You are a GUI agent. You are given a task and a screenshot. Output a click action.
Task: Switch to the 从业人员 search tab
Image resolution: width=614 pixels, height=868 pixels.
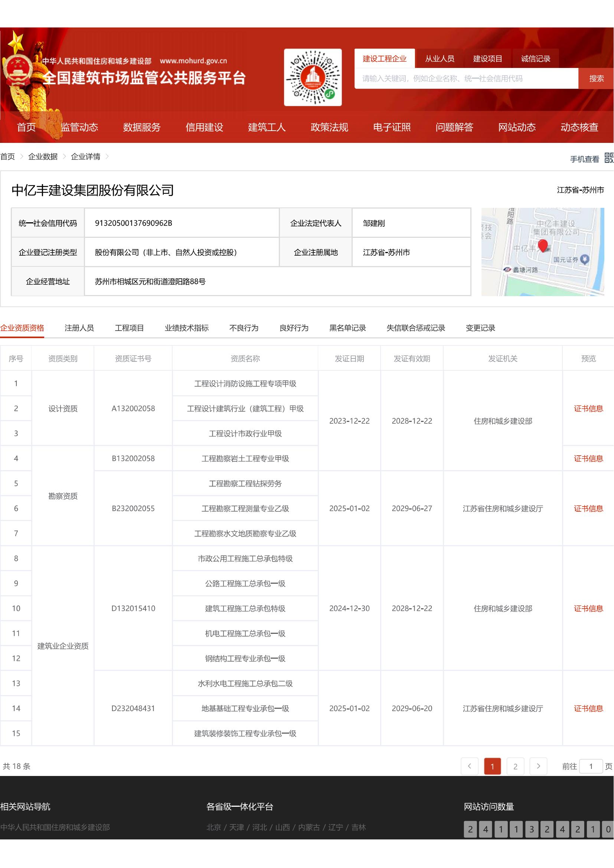click(440, 59)
